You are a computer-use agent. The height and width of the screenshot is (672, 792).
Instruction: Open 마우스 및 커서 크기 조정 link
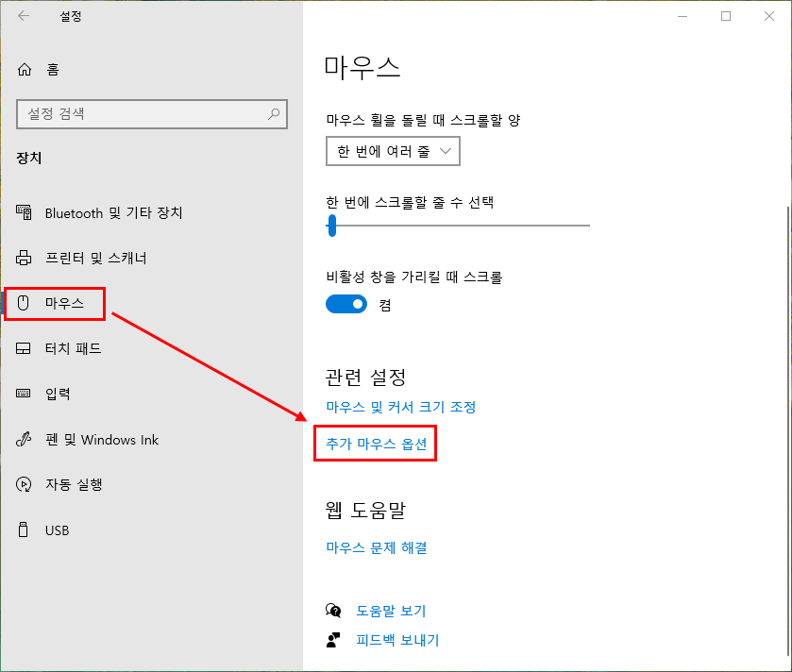tap(401, 407)
